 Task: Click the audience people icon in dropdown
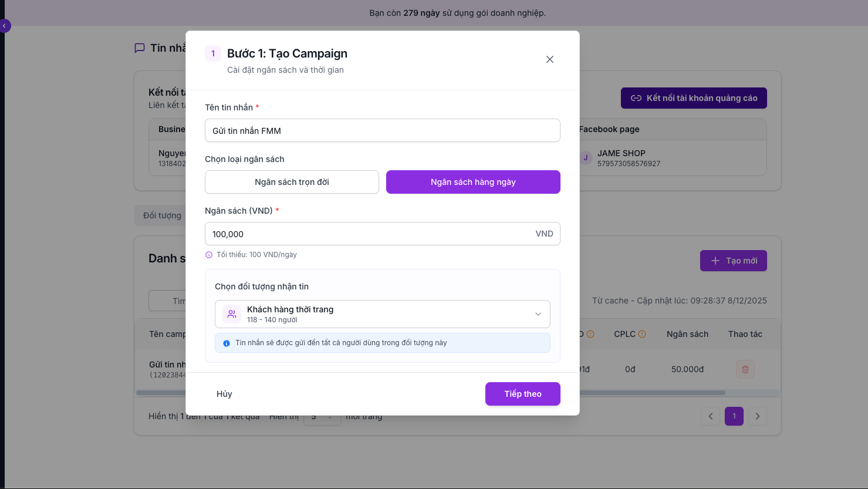[232, 314]
